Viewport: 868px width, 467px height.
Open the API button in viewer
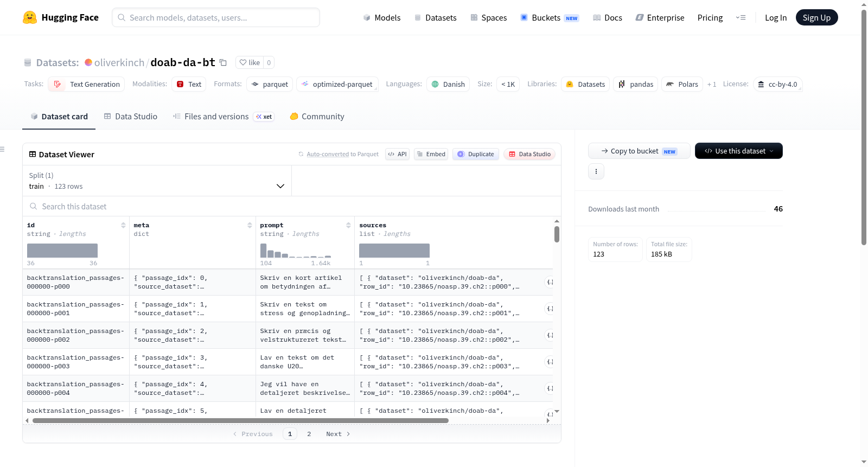(x=397, y=154)
